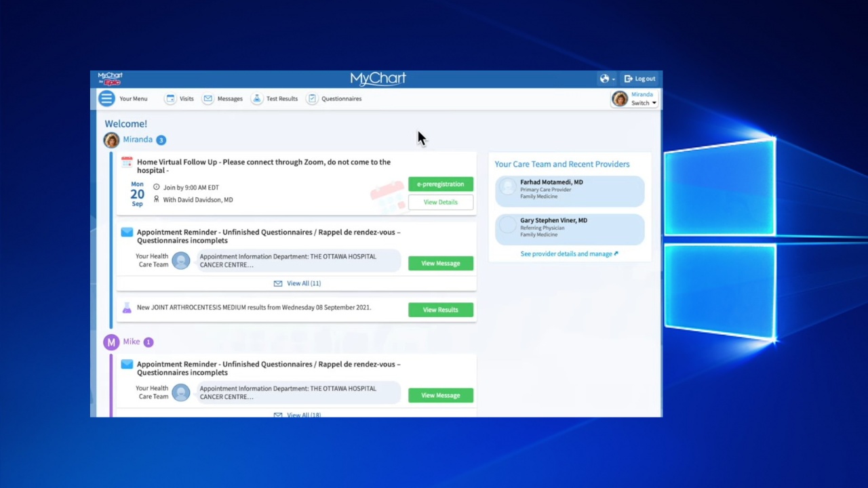Click the MyChart title in header
Viewport: 868px width, 488px height.
(x=378, y=79)
